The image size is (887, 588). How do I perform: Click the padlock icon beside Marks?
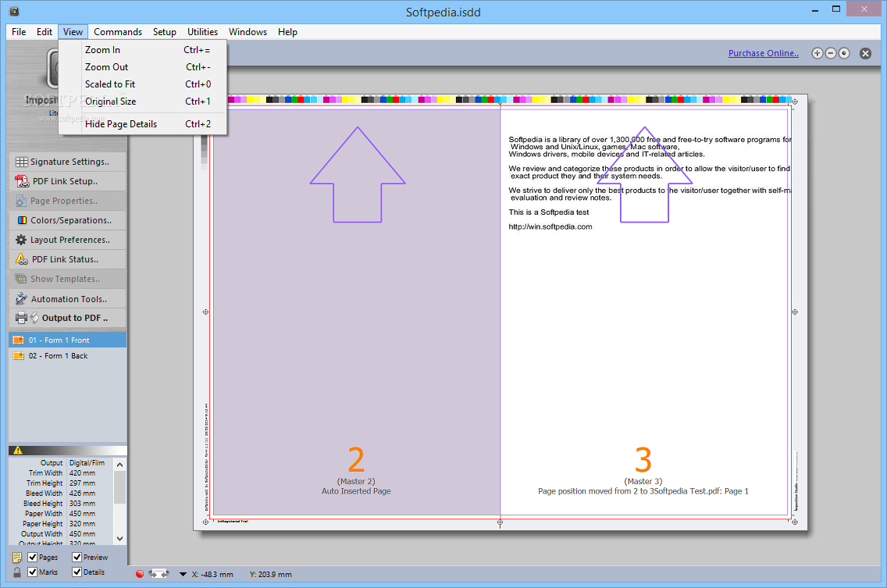coord(17,572)
